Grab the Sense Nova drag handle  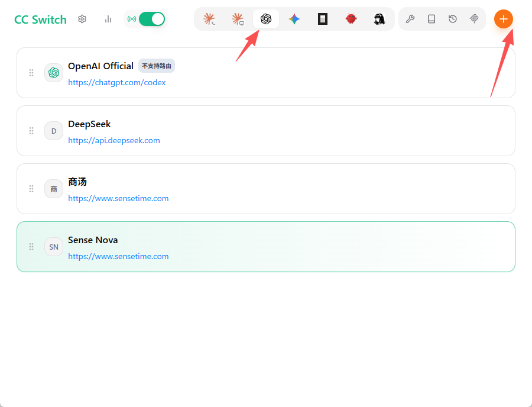click(31, 247)
